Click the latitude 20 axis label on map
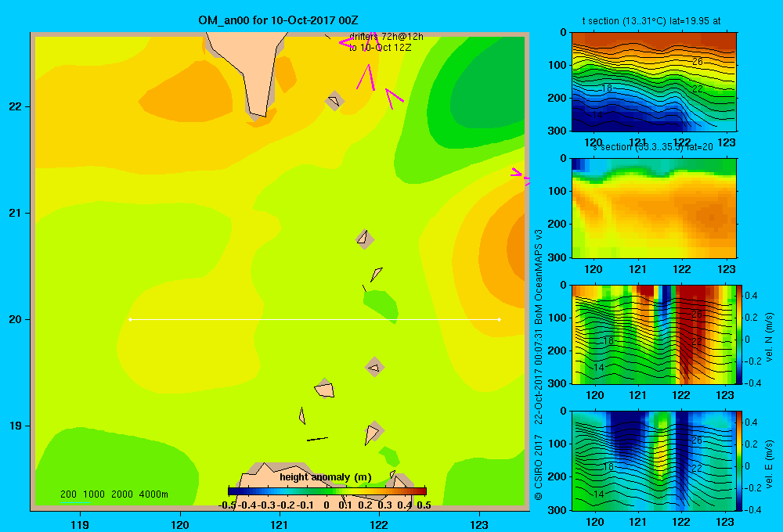This screenshot has width=783, height=532. point(15,319)
